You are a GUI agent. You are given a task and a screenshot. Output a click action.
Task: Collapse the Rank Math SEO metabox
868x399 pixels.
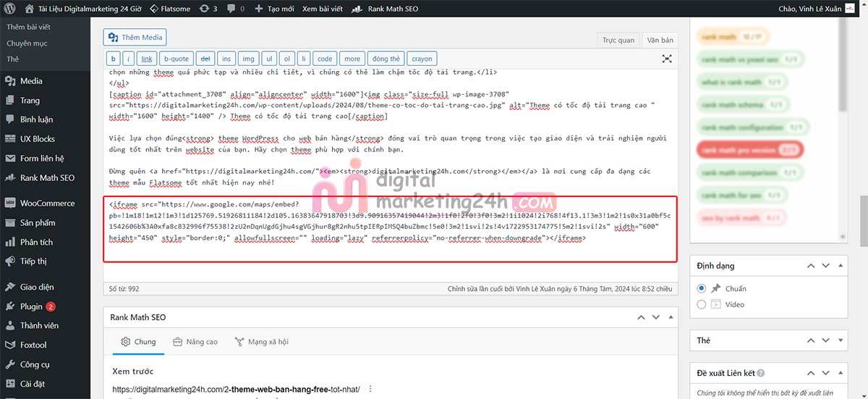tap(670, 317)
